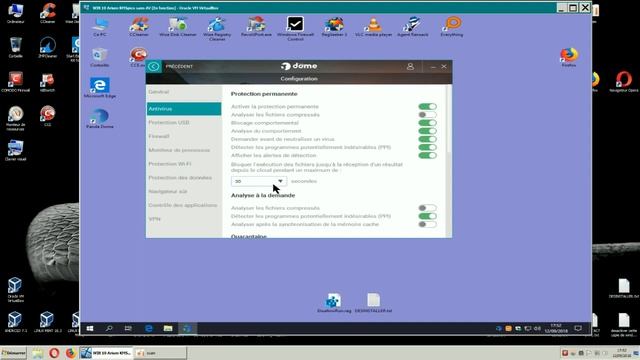
Task: Open Windows Firewall Control desktop icon
Action: [295, 29]
